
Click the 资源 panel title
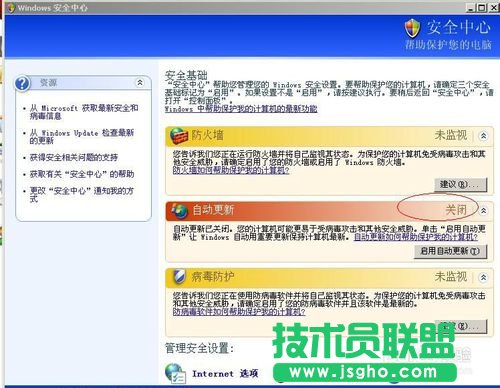point(49,83)
